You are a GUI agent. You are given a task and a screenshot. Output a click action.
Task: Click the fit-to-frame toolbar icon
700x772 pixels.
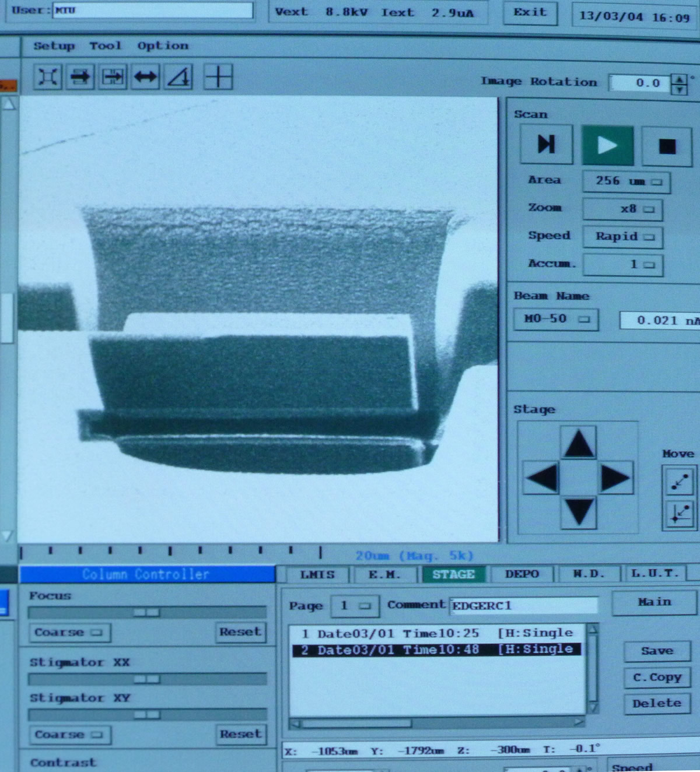pos(48,77)
